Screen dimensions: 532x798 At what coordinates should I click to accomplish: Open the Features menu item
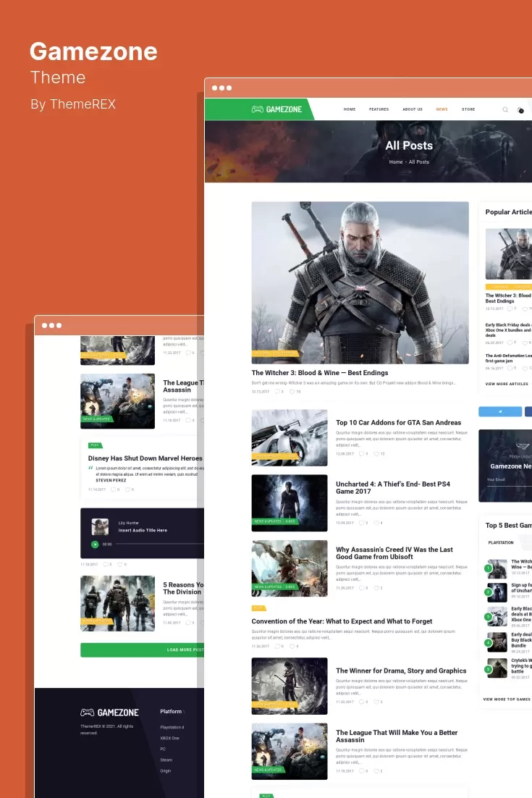tap(379, 109)
